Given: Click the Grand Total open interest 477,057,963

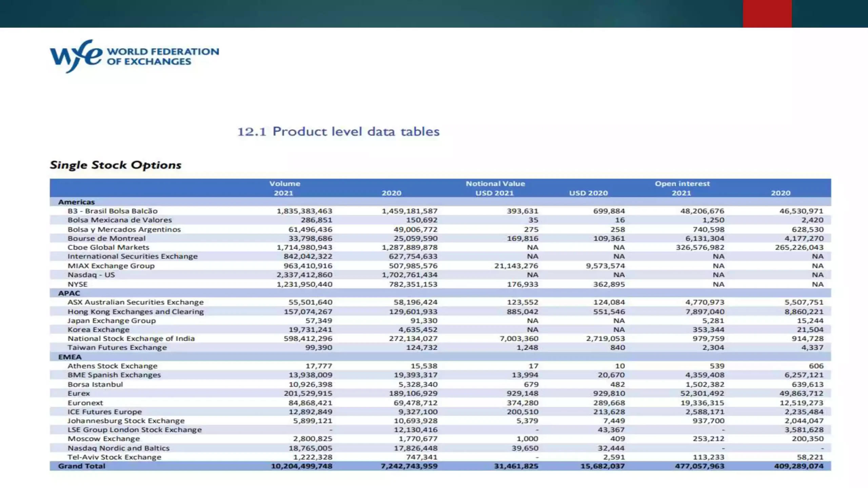Looking at the screenshot, I should [x=700, y=466].
